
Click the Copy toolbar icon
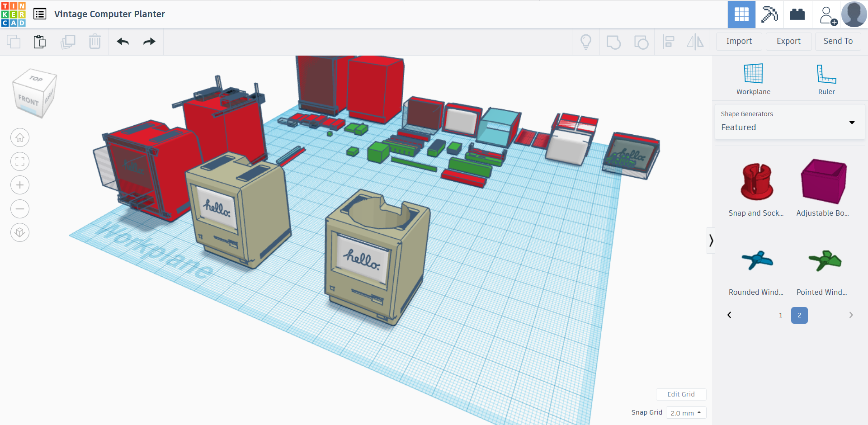click(x=14, y=42)
